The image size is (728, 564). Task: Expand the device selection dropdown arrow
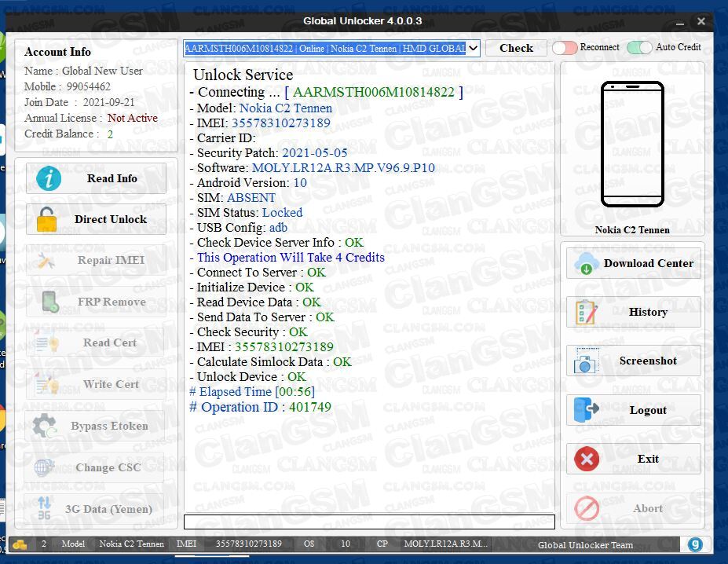pos(473,49)
